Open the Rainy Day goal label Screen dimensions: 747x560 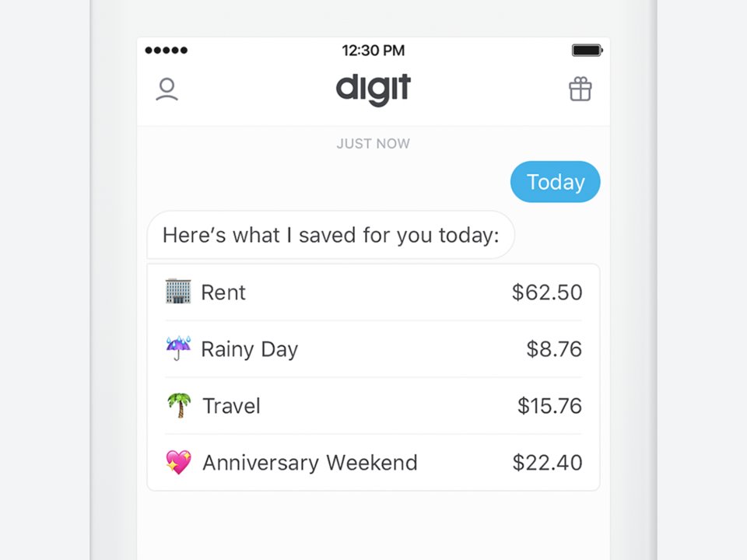249,349
